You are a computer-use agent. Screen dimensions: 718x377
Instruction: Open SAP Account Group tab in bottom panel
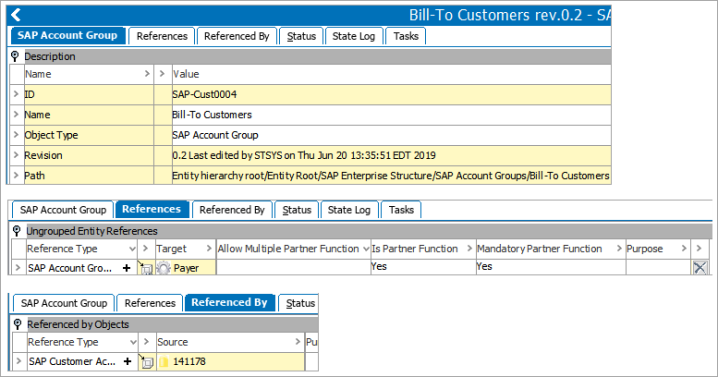tap(64, 303)
